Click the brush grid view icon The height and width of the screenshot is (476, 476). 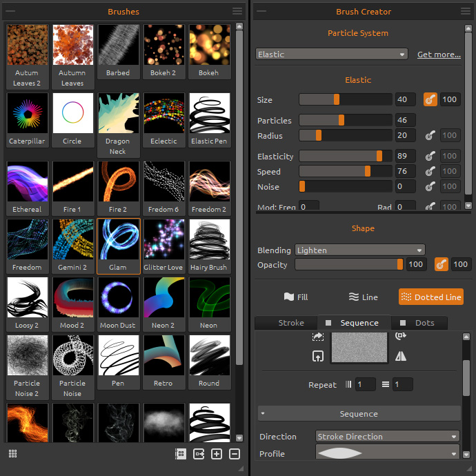[12, 453]
